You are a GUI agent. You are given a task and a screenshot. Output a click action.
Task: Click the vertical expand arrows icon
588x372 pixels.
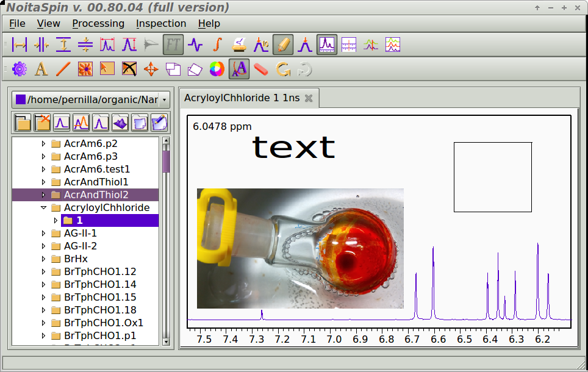point(63,45)
